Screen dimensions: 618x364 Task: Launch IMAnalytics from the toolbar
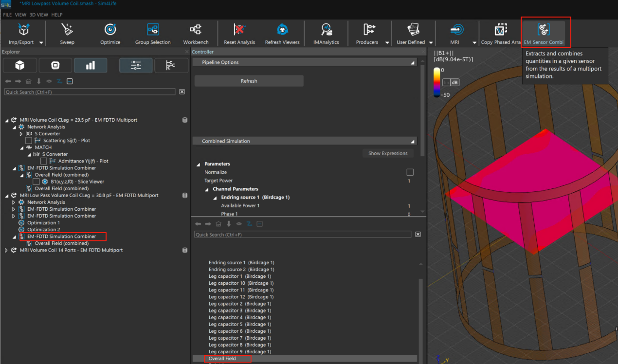[326, 30]
